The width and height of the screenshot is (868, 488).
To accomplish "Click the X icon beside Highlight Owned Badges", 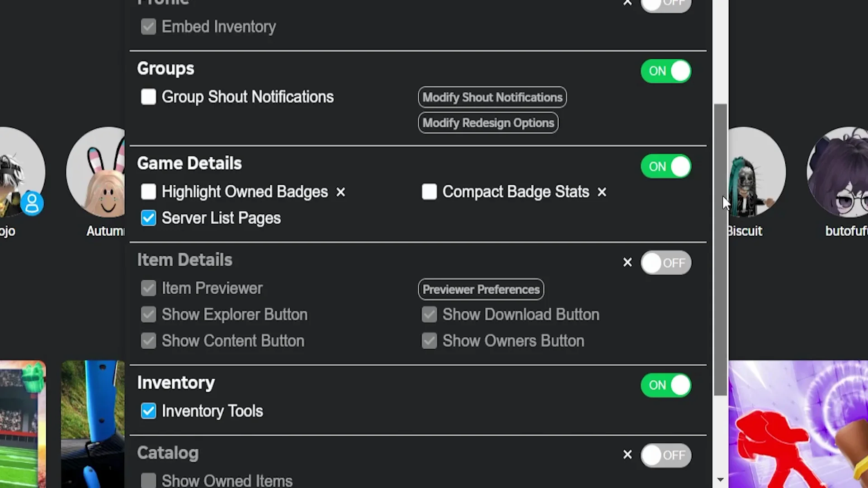I will (x=341, y=192).
